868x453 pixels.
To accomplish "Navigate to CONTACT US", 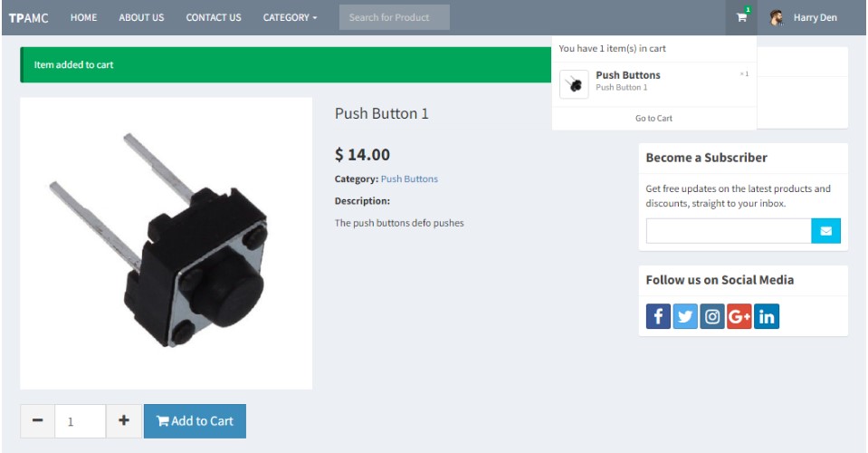I will coord(214,18).
